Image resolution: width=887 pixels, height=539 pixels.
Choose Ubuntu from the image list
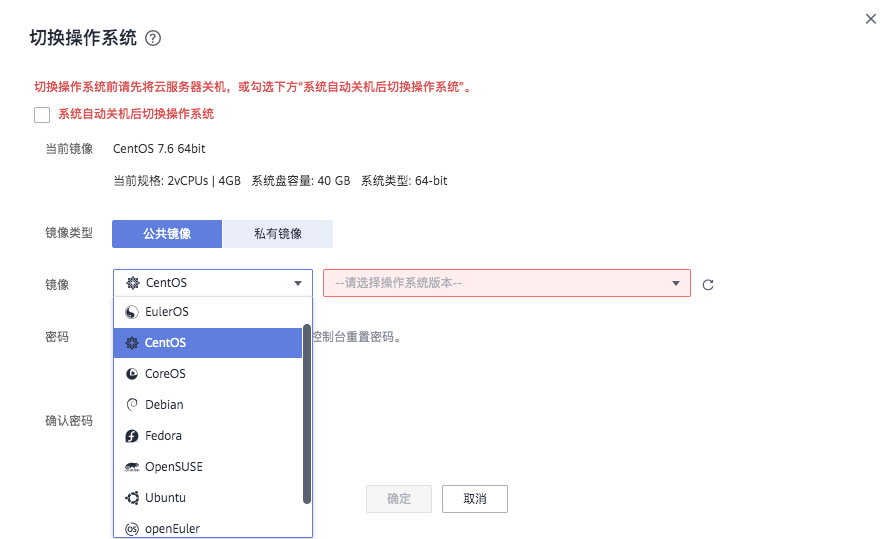click(208, 498)
